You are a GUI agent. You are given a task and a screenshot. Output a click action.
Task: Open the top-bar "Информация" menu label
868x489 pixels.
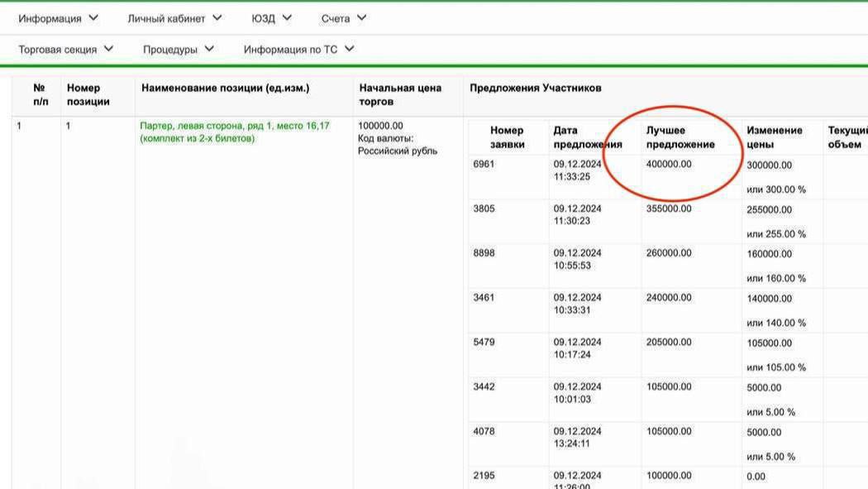coord(50,19)
